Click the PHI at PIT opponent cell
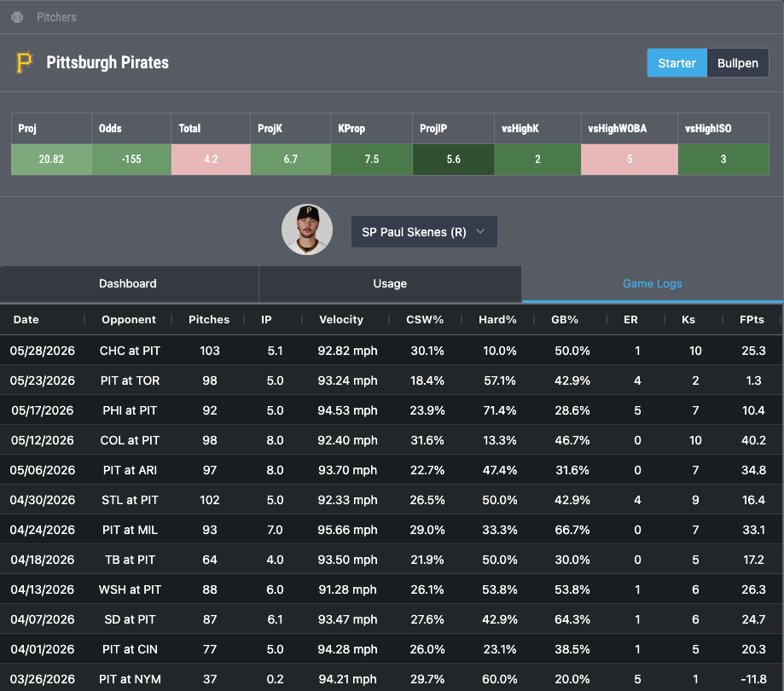This screenshot has width=784, height=691. tap(130, 410)
